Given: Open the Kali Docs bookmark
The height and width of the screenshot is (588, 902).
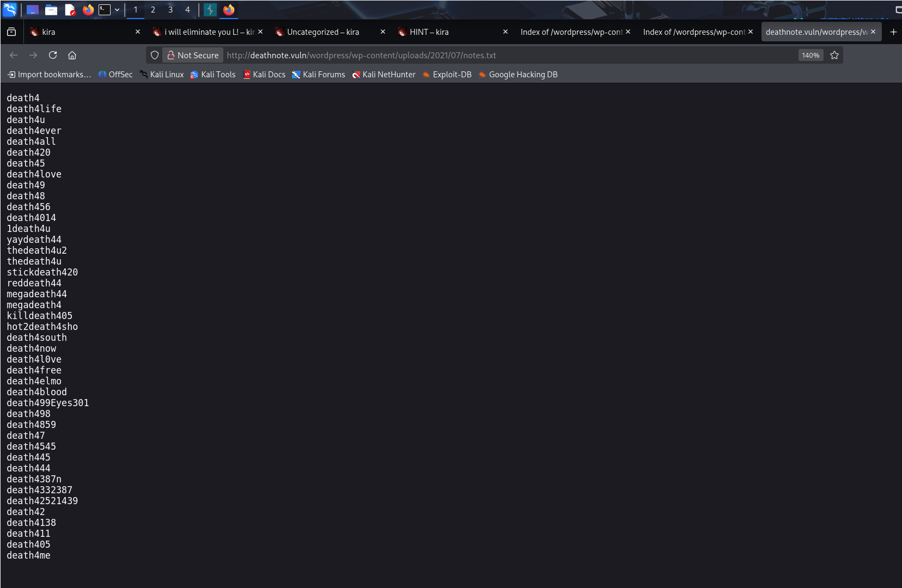Looking at the screenshot, I should [264, 75].
